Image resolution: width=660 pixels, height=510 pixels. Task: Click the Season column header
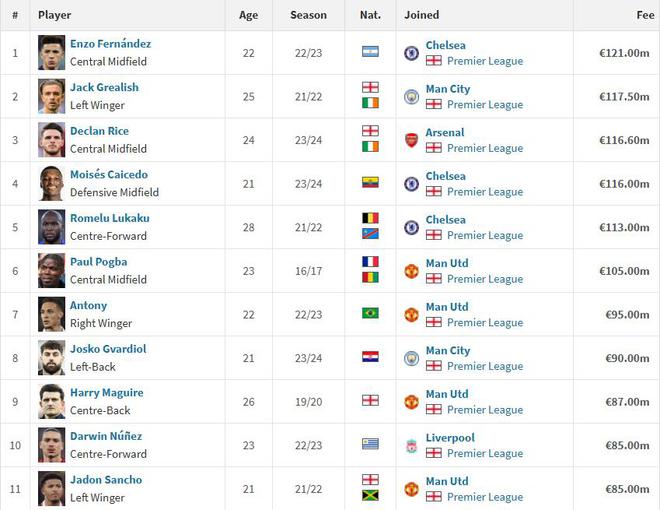click(x=308, y=15)
